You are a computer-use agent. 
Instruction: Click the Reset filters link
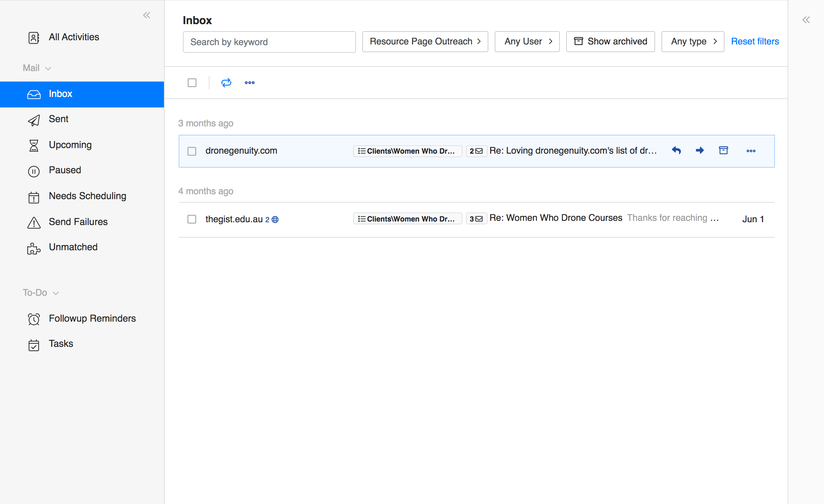[x=755, y=42]
